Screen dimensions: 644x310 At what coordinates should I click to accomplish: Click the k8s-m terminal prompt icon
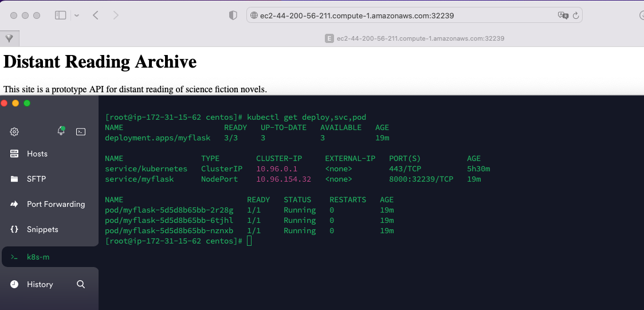pos(14,257)
